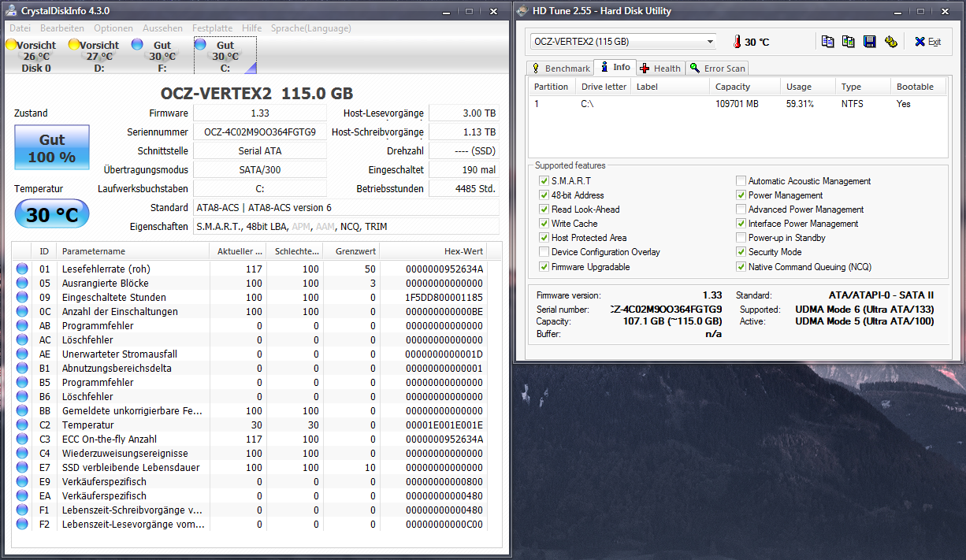The image size is (966, 560).
Task: Click the Usage column header in HD Tune
Action: pyautogui.click(x=808, y=87)
